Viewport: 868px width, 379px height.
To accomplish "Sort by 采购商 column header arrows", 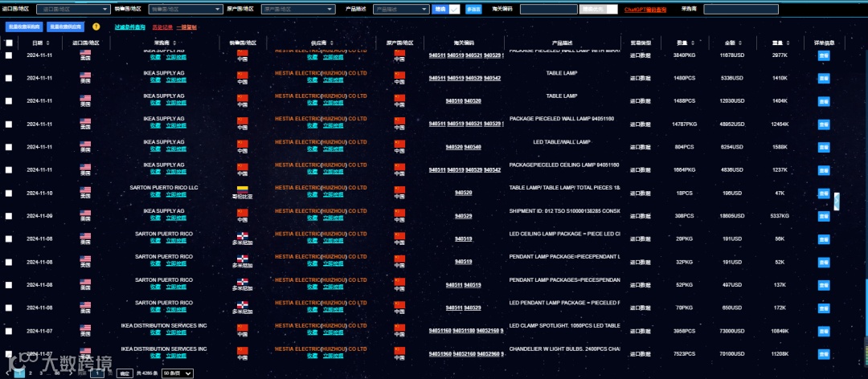I will point(175,43).
